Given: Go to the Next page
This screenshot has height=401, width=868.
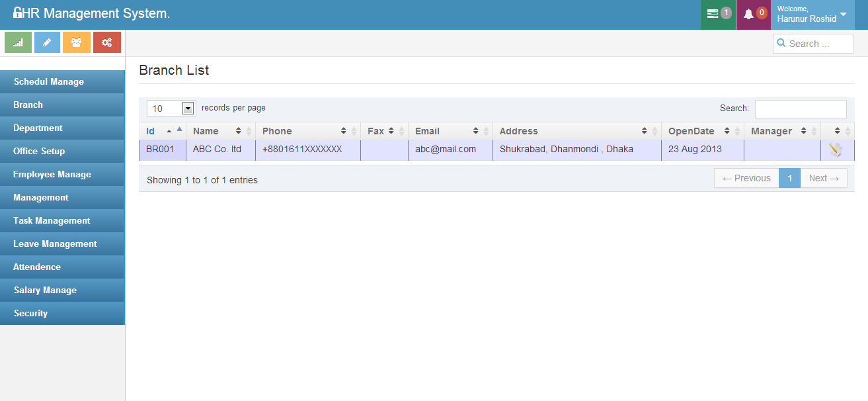Looking at the screenshot, I should click(x=824, y=178).
